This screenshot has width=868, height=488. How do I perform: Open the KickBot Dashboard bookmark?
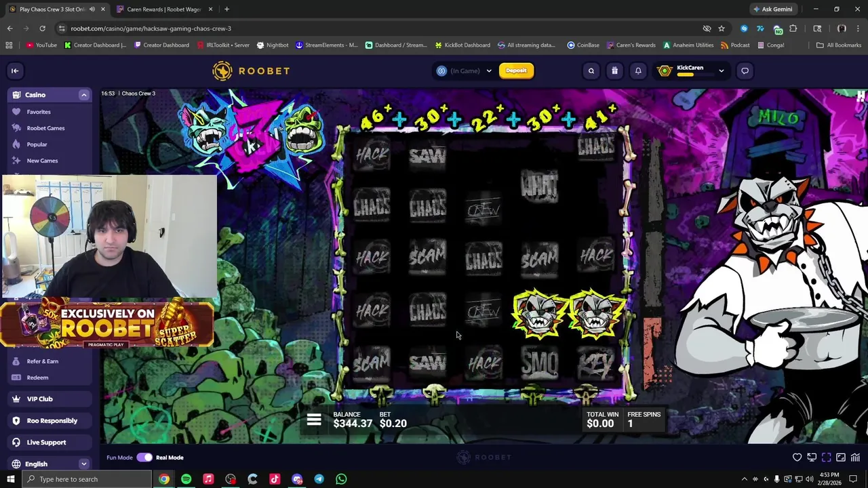coord(462,45)
